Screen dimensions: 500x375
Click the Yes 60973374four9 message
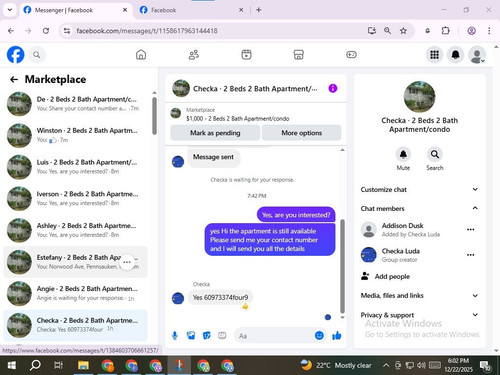point(220,297)
